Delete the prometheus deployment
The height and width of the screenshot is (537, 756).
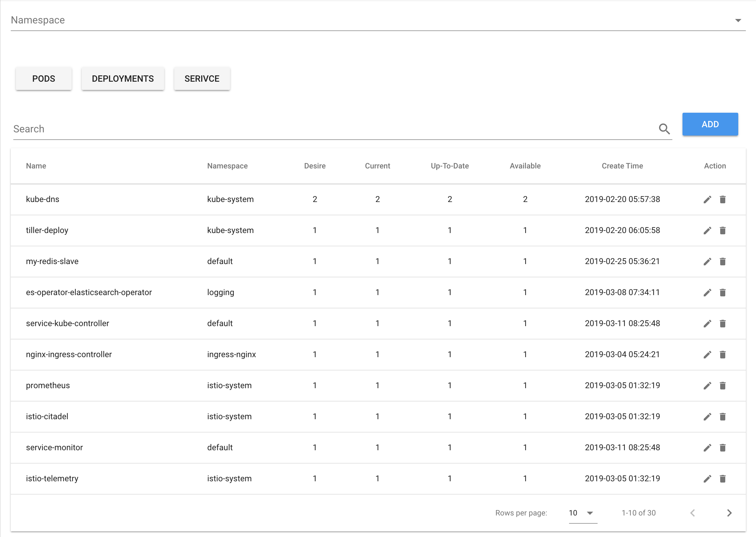[x=723, y=385]
